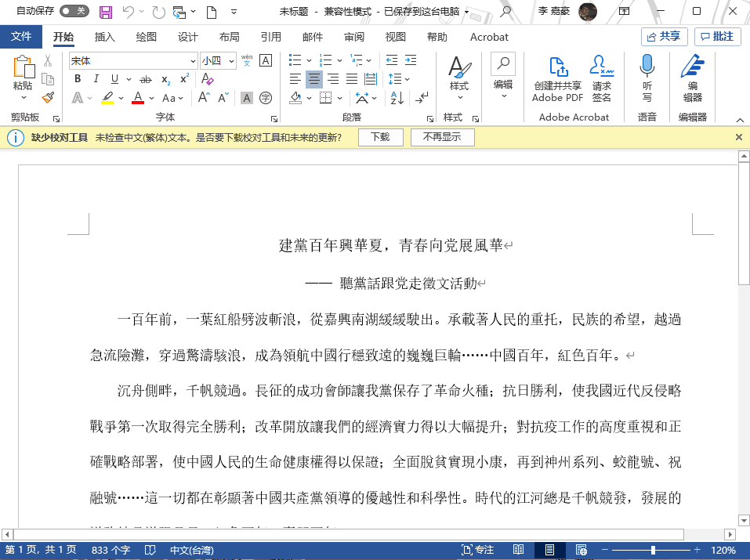750x560 pixels.
Task: Expand the bullet list dropdown arrow
Action: click(309, 61)
